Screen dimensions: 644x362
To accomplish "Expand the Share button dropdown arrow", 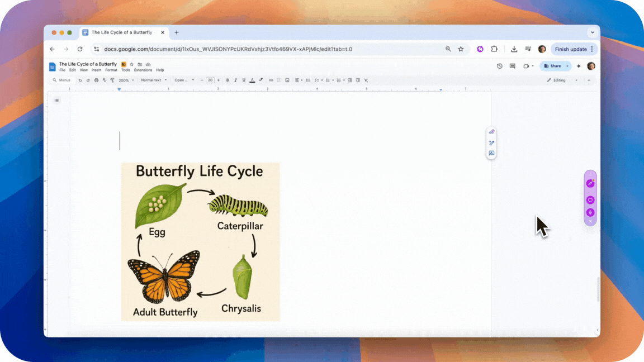I will pyautogui.click(x=567, y=66).
